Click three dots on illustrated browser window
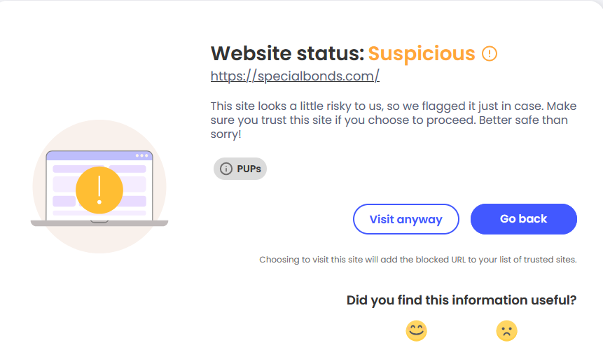The width and height of the screenshot is (603, 364). [x=143, y=155]
